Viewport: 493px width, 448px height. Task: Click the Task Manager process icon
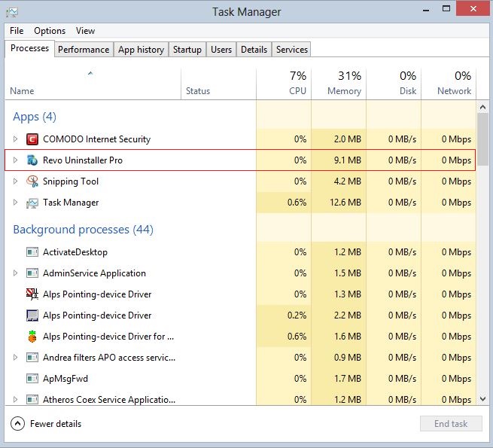(x=32, y=203)
